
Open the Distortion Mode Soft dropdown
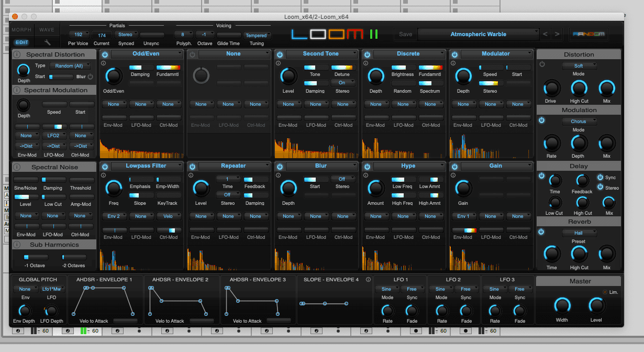(579, 66)
